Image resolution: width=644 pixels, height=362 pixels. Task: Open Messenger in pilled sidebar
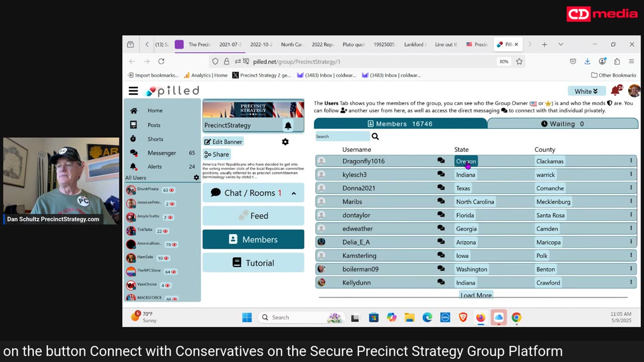162,153
